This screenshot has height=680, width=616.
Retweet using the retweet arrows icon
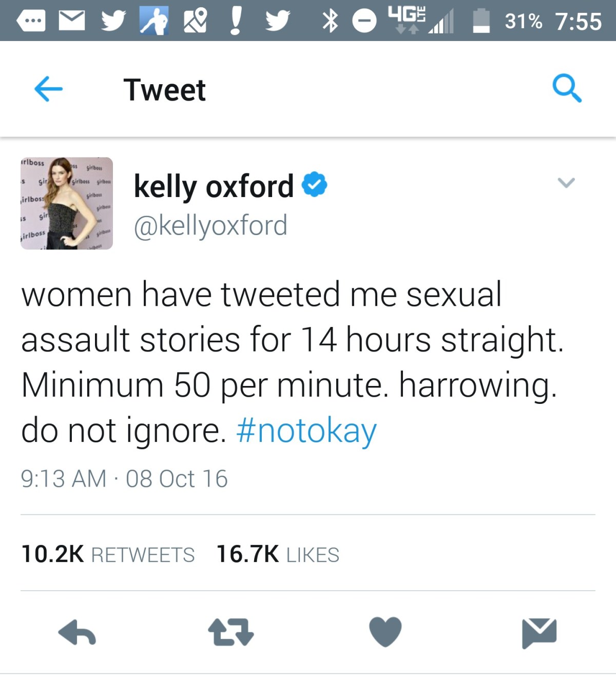[x=231, y=632]
